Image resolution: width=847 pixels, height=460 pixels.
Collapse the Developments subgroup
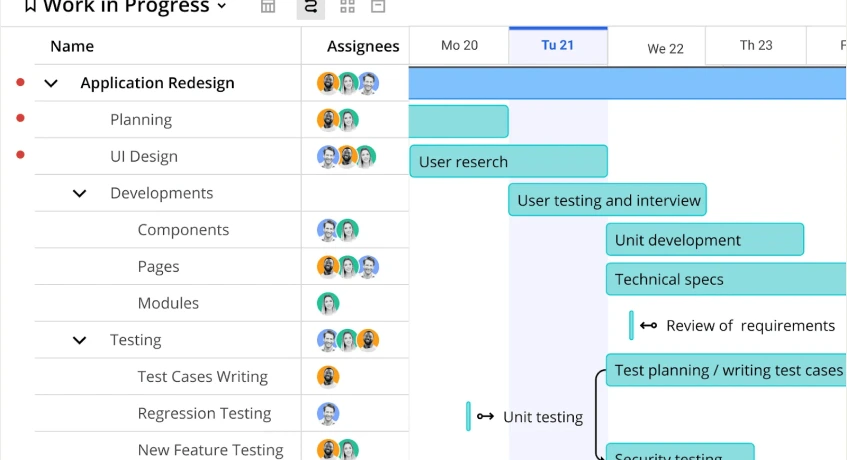point(80,193)
